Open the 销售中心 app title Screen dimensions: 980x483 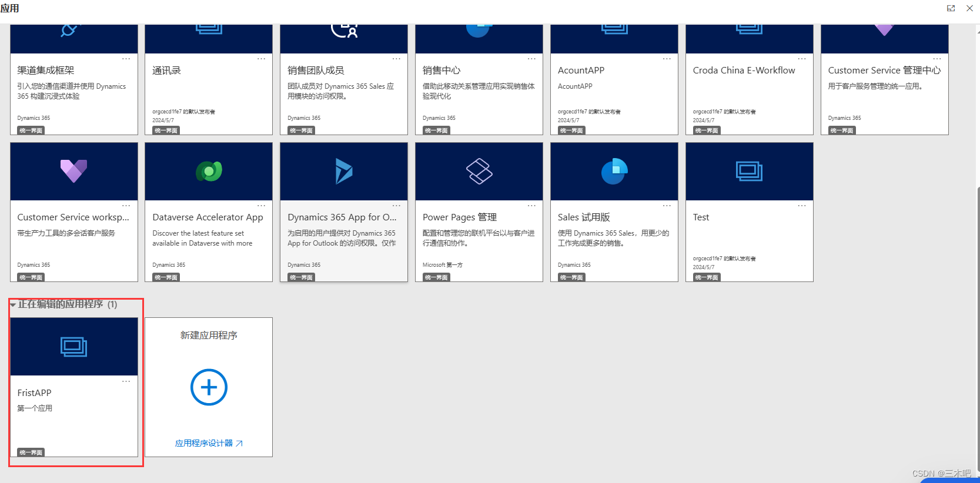click(x=441, y=70)
